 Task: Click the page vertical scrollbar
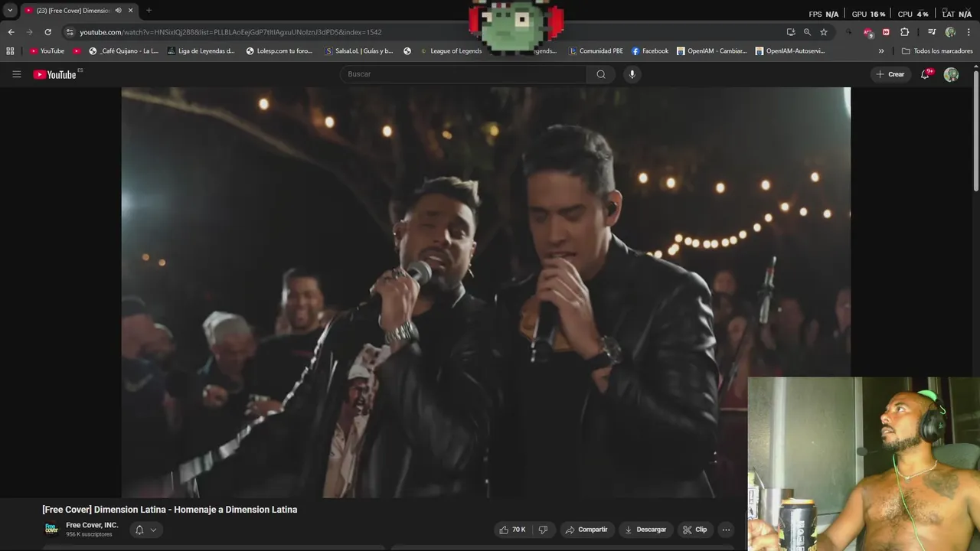click(975, 130)
